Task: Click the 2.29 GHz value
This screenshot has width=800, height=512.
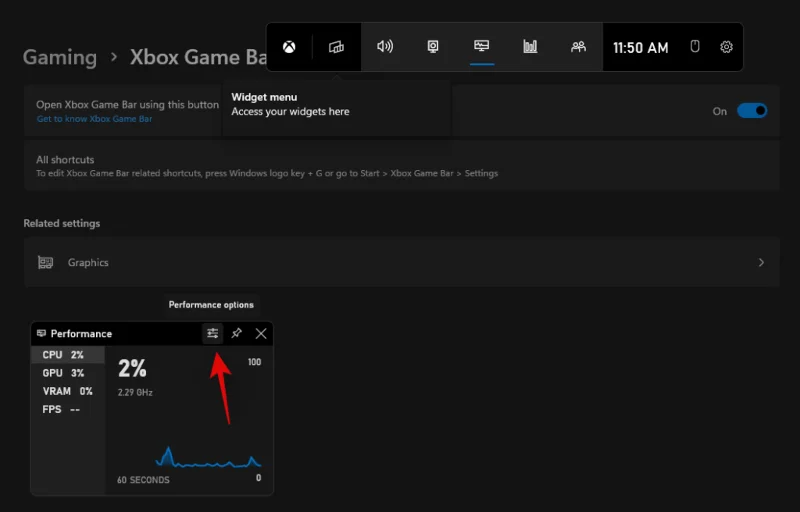Action: click(135, 393)
